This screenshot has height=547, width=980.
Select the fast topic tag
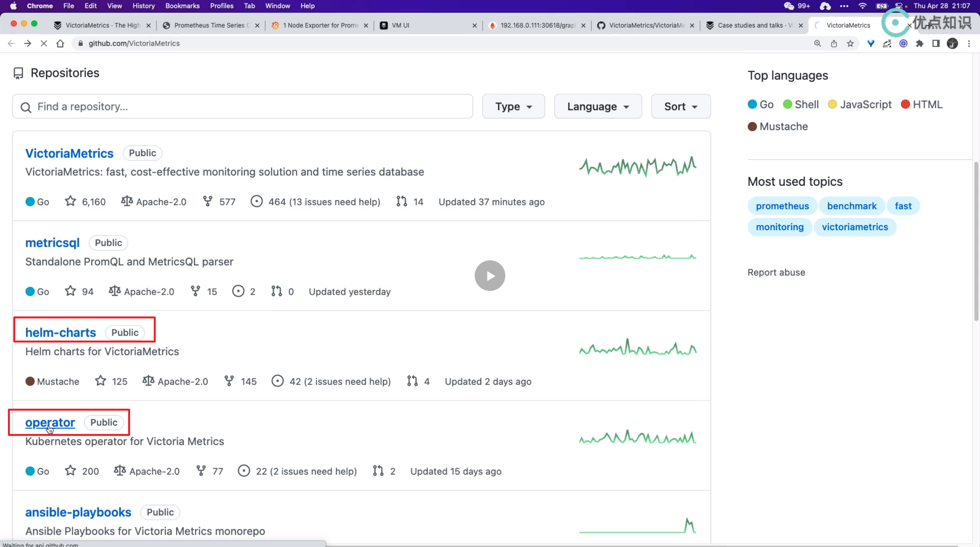(x=903, y=206)
